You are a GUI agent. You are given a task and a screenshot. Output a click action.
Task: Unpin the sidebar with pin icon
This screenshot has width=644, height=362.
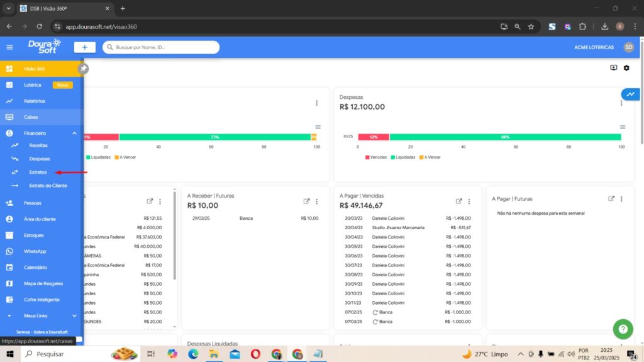coord(83,68)
